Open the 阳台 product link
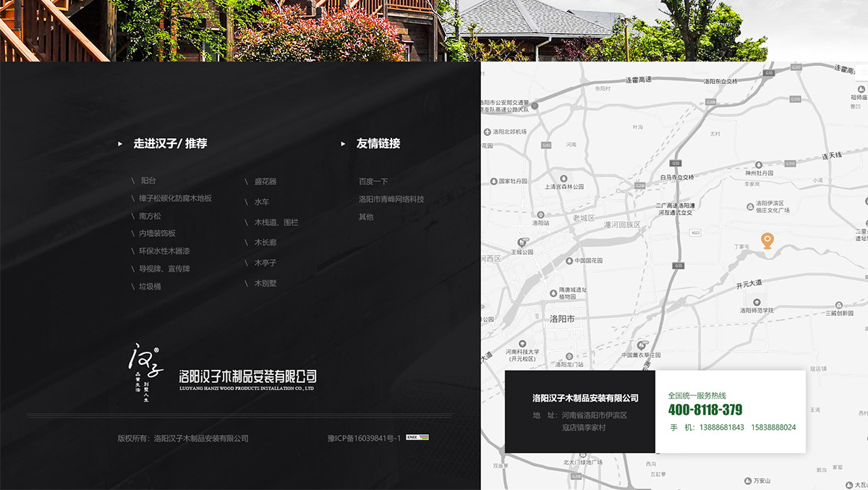This screenshot has width=868, height=490. pos(148,181)
